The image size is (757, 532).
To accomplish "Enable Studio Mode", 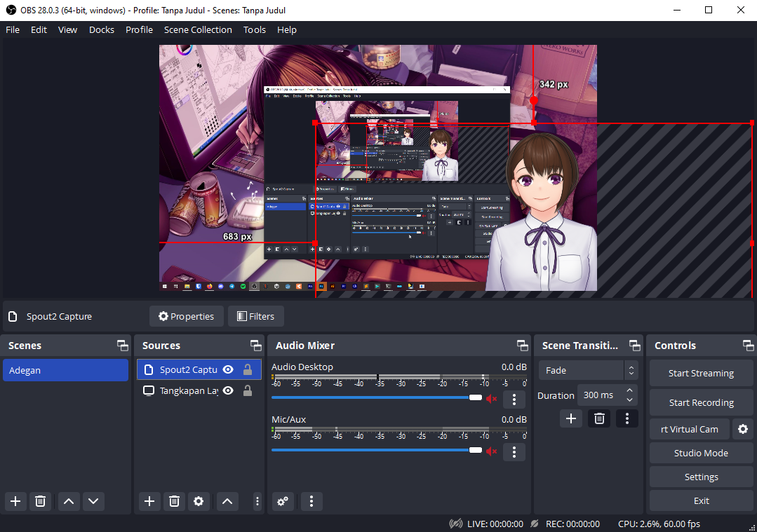I will [701, 453].
